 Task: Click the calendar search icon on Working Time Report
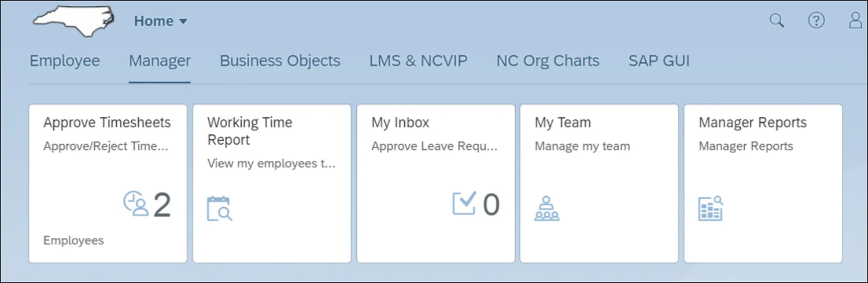(x=220, y=209)
